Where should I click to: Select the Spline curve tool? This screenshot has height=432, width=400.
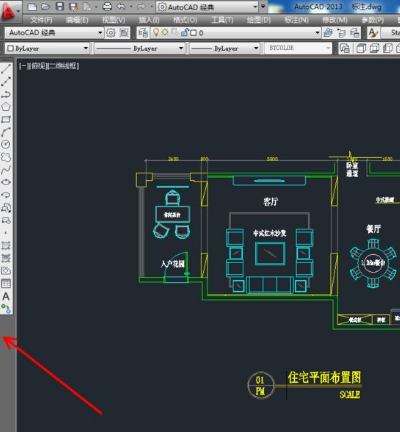(6, 170)
